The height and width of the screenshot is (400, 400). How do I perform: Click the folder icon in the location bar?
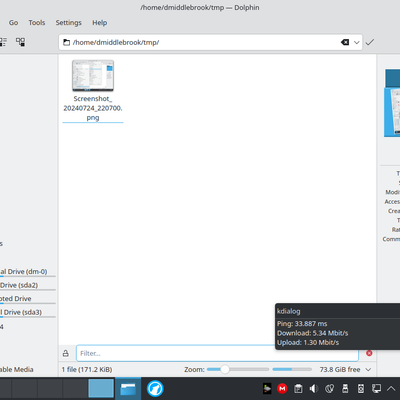(x=67, y=42)
